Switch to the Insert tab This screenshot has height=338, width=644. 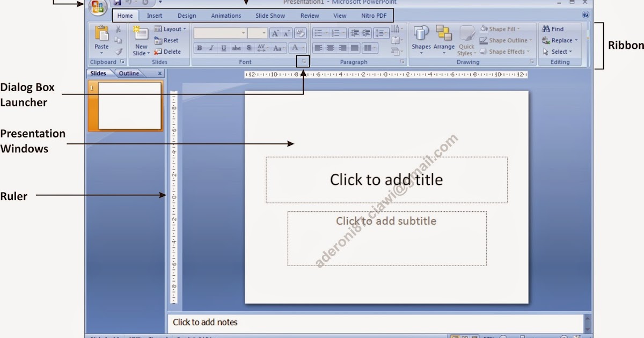(155, 16)
